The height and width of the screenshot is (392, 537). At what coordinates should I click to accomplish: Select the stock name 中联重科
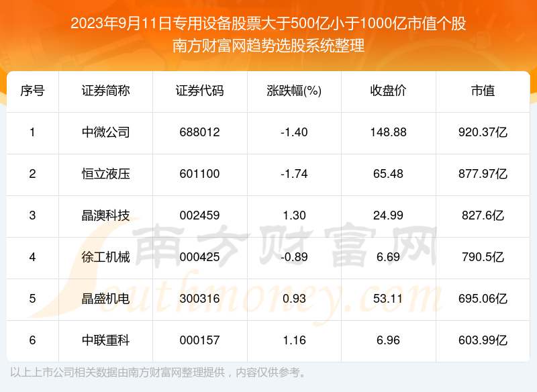click(x=105, y=340)
